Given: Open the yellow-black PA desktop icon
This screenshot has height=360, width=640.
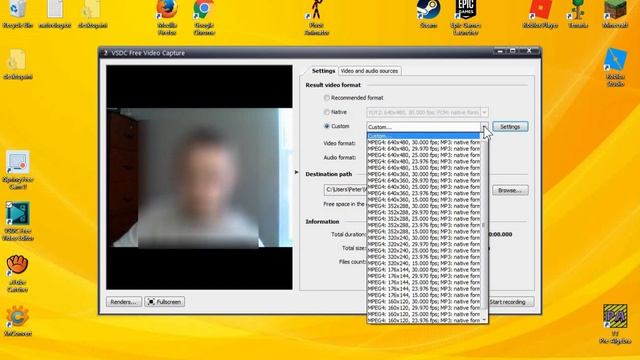Looking at the screenshot, I should coord(615,324).
